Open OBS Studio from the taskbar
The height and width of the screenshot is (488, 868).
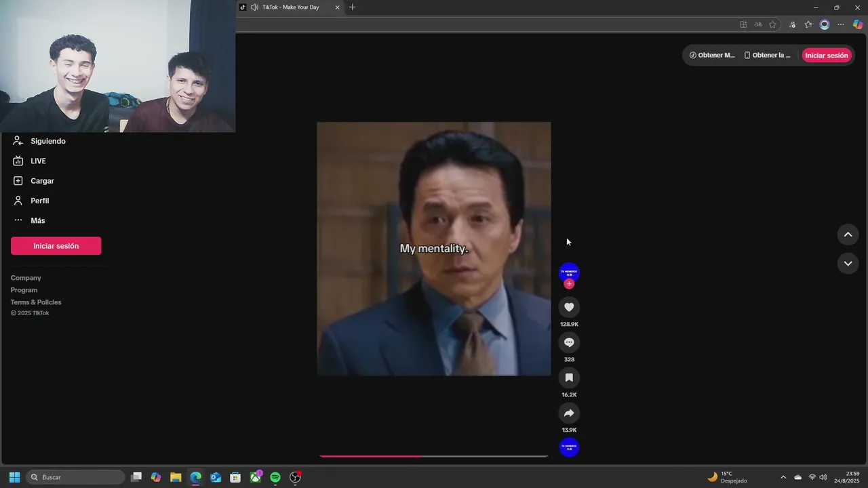point(295,477)
